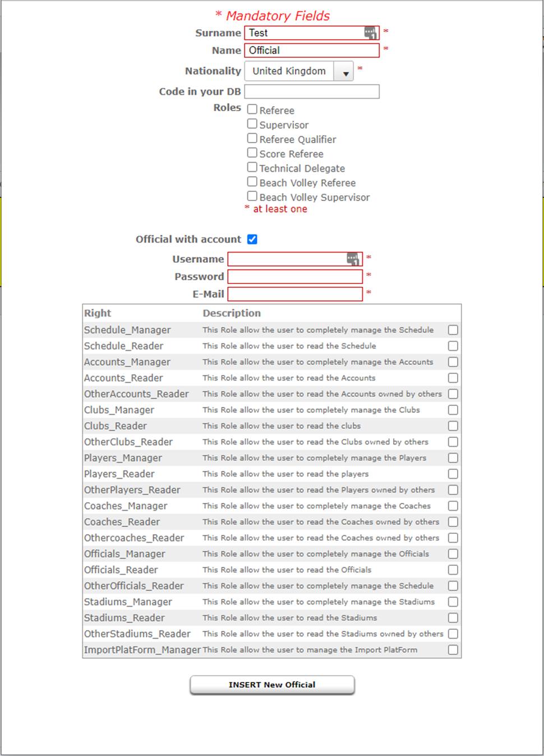This screenshot has width=544, height=756.
Task: Focus the Name field containing Official
Action: click(312, 51)
